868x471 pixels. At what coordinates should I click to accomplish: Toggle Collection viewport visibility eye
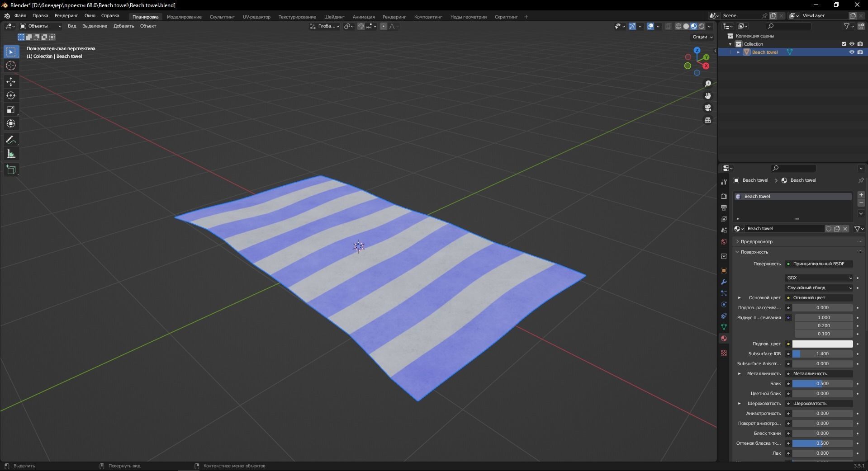(x=852, y=44)
